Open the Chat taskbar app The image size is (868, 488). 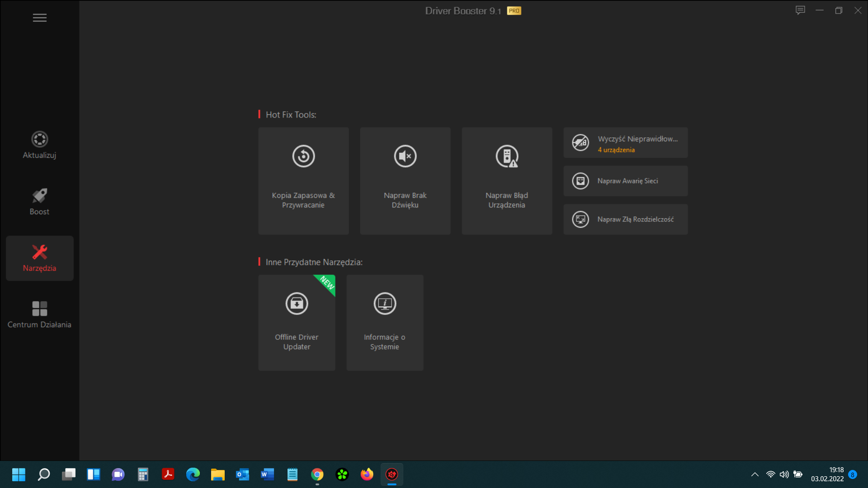(118, 474)
